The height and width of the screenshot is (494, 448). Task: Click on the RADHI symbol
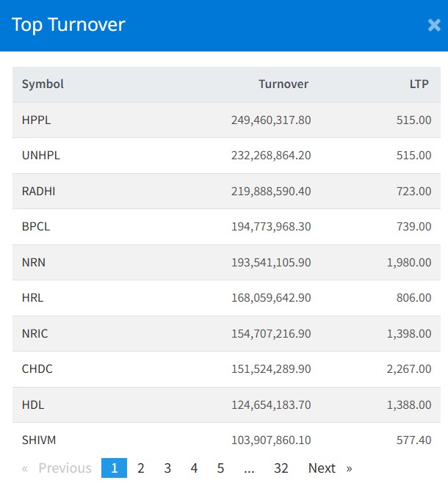(x=39, y=191)
